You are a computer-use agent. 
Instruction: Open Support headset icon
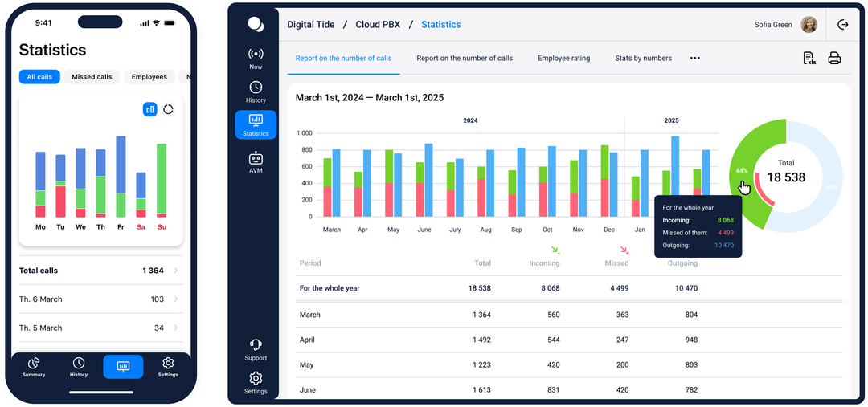click(x=256, y=349)
